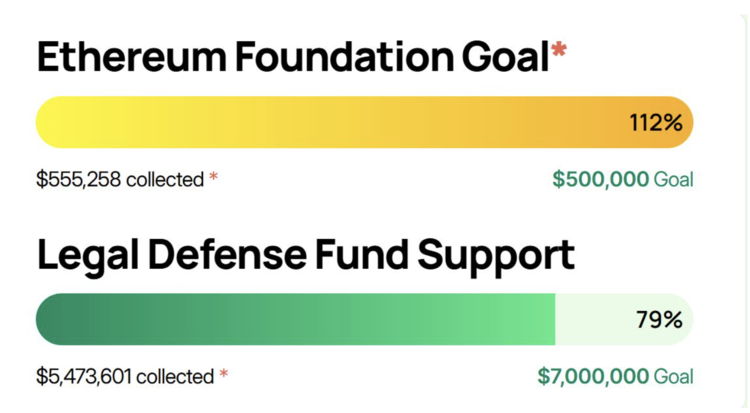Click the left yellow end of Ethereum bar
Viewport: 750px width, 413px height.
pyautogui.click(x=57, y=122)
